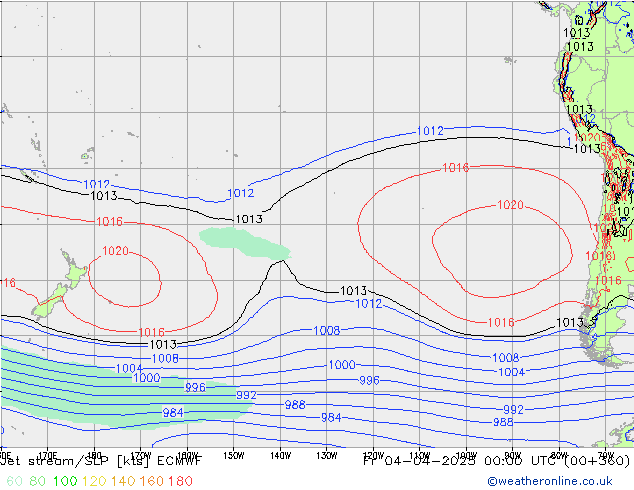Click the 170E longitude label
Viewport: 634px width, 490px height.
click(48, 455)
